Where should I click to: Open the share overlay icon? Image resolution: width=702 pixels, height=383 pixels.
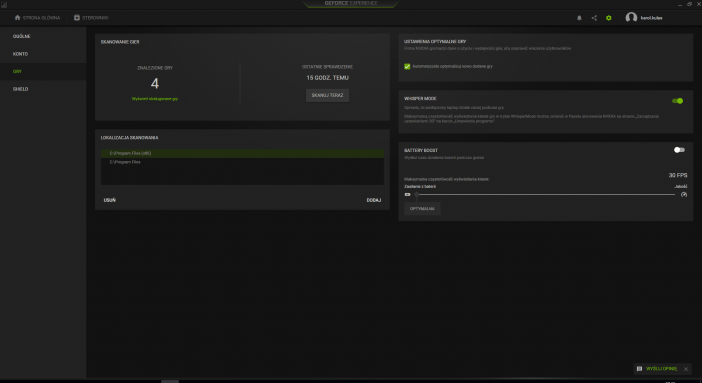(x=594, y=18)
